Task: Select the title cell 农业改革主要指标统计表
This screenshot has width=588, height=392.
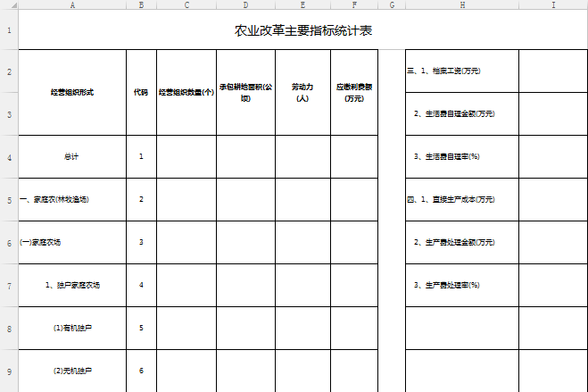Action: [x=302, y=31]
